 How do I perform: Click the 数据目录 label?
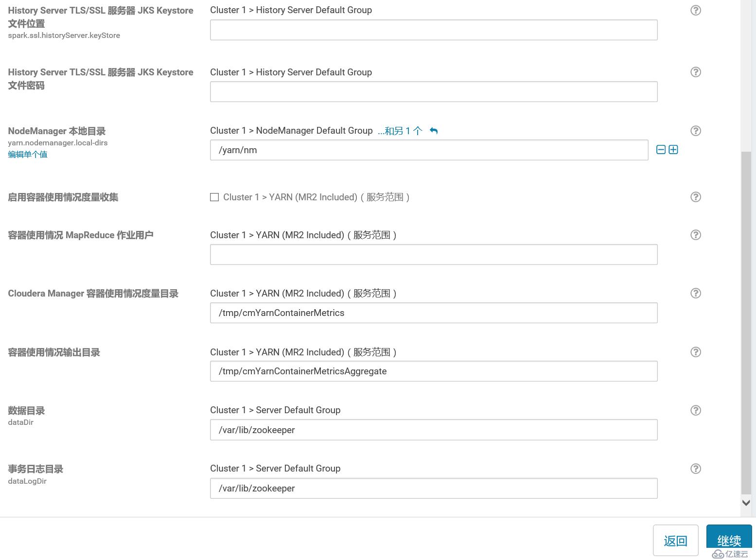(26, 411)
